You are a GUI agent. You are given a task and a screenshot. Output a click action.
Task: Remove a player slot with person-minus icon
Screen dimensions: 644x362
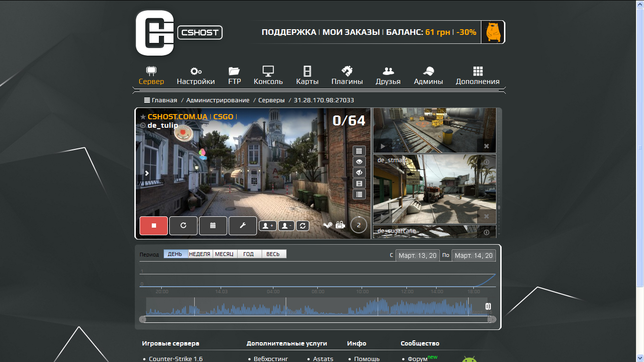[287, 226]
